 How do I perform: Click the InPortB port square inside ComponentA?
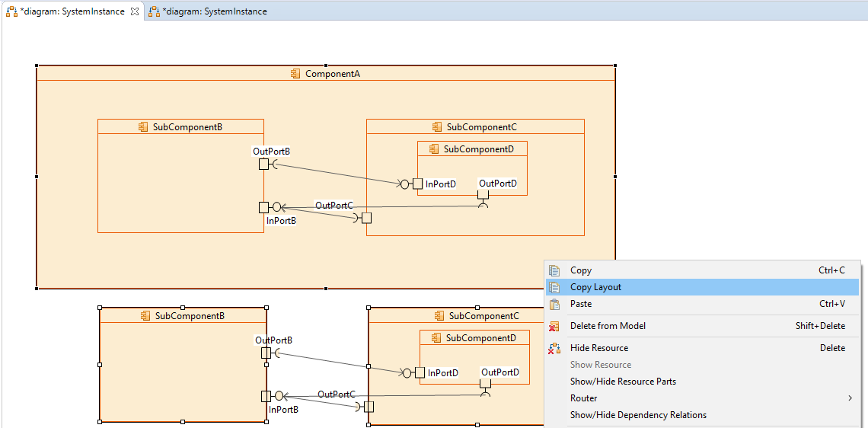tap(263, 207)
